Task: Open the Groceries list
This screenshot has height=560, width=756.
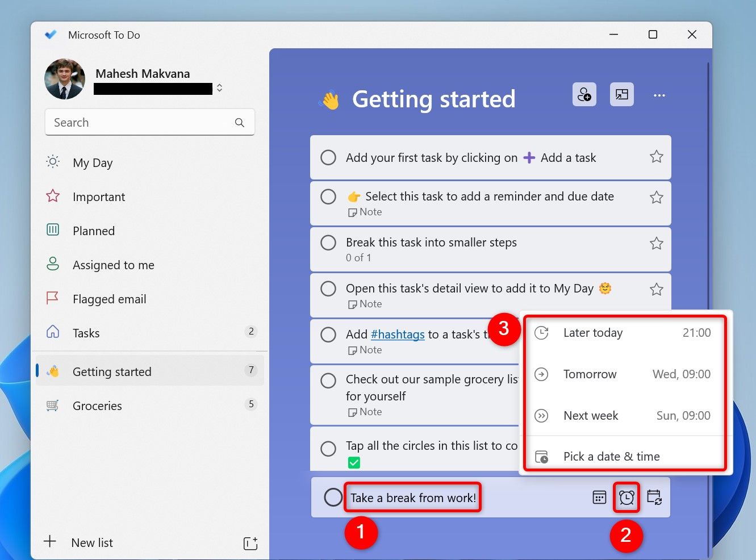Action: point(150,406)
